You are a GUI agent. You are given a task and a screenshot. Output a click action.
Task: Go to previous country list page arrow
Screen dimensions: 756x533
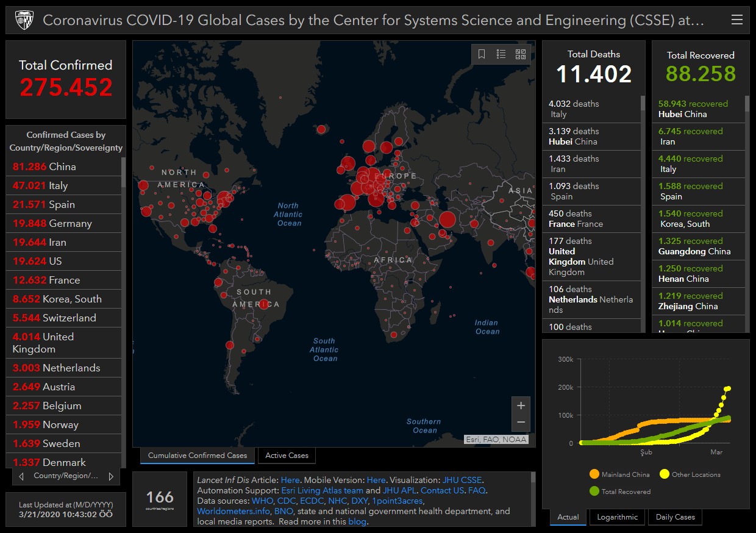click(21, 476)
